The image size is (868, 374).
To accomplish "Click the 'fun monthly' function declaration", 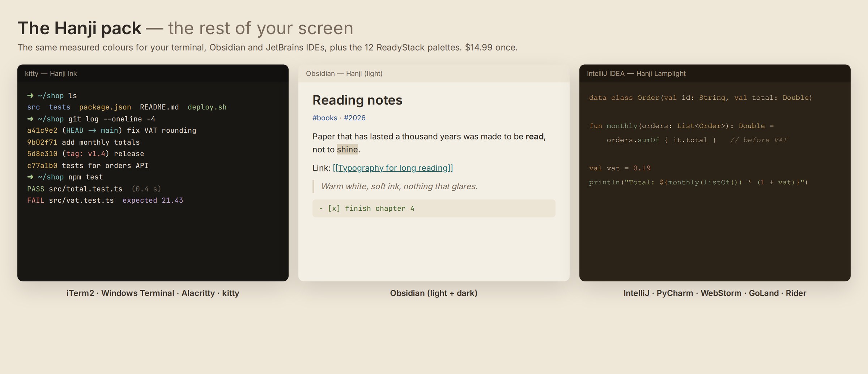I will 681,126.
